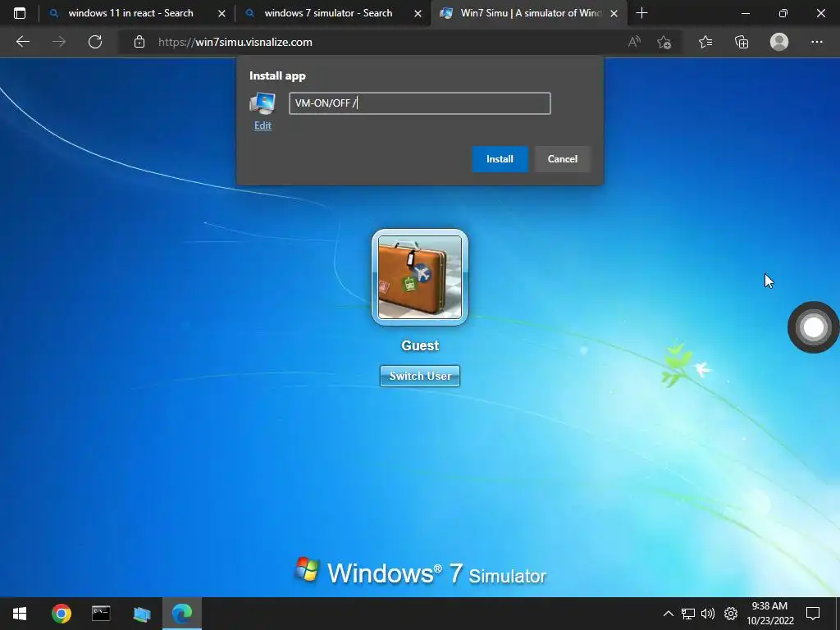Viewport: 840px width, 630px height.
Task: Go back to previous page
Action: [x=22, y=42]
